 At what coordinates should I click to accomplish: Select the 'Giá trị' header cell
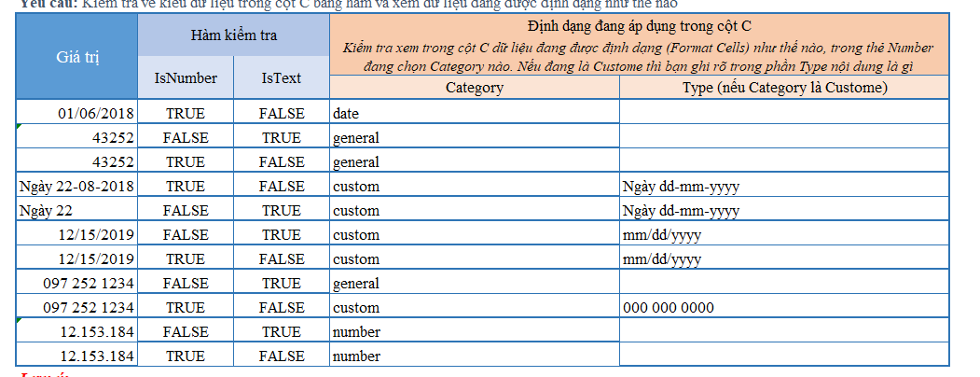pyautogui.click(x=76, y=56)
